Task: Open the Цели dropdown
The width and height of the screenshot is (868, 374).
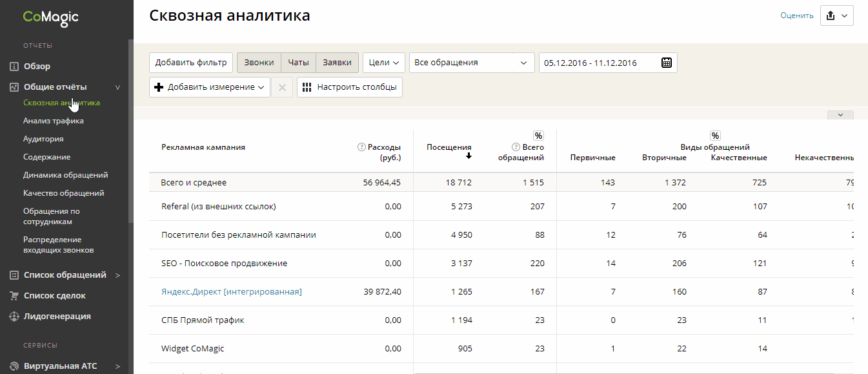Action: click(383, 63)
